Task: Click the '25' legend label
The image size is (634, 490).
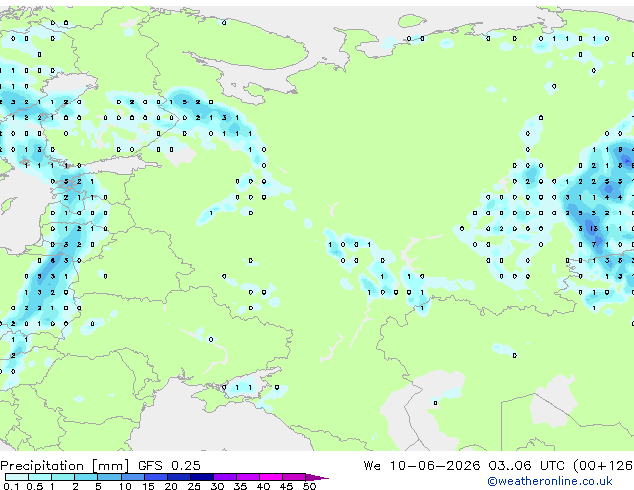Action: pos(194,486)
